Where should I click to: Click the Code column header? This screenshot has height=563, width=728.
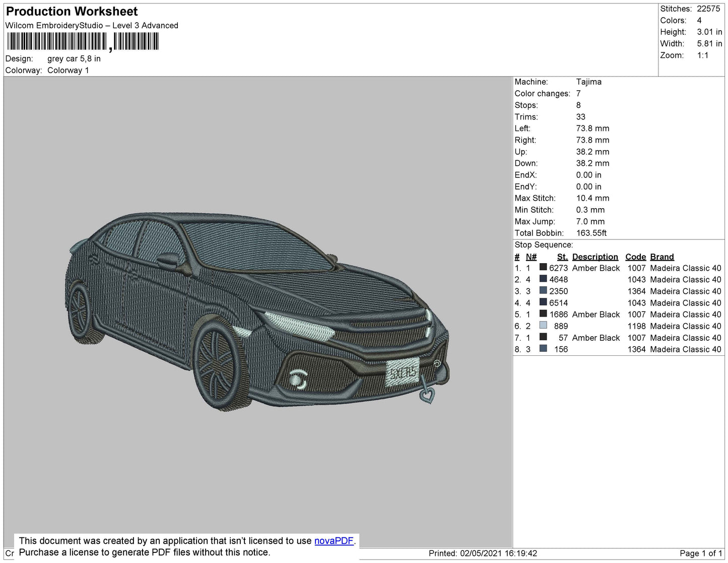click(x=636, y=257)
